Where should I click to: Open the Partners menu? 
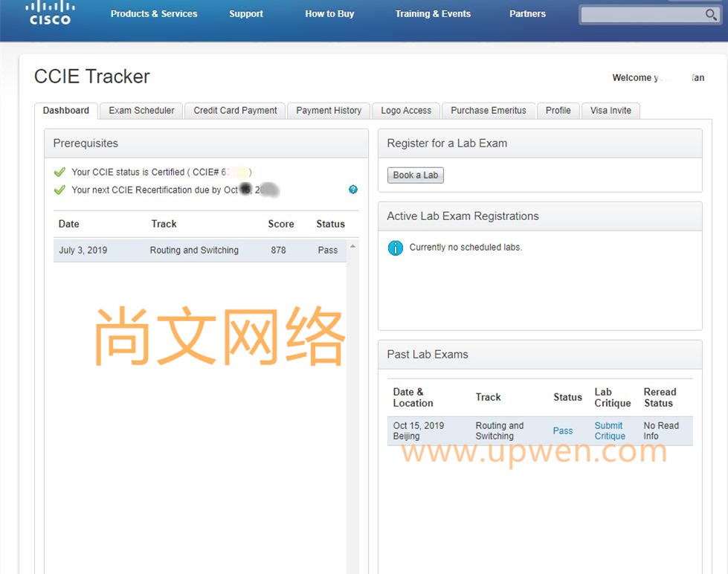click(x=527, y=14)
